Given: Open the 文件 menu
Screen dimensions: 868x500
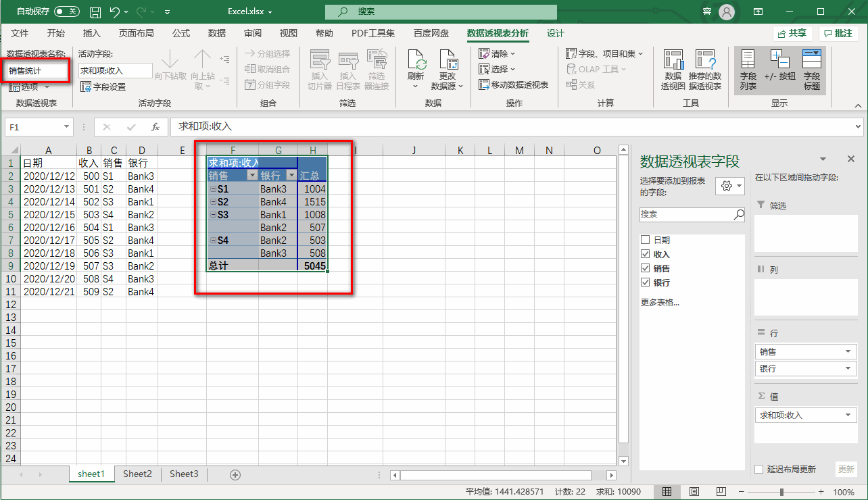Looking at the screenshot, I should pyautogui.click(x=20, y=34).
